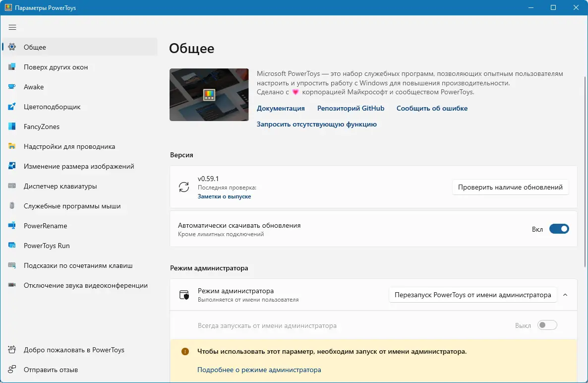The width and height of the screenshot is (588, 383).
Task: Click the Сообщить об ошибке link
Action: point(432,108)
